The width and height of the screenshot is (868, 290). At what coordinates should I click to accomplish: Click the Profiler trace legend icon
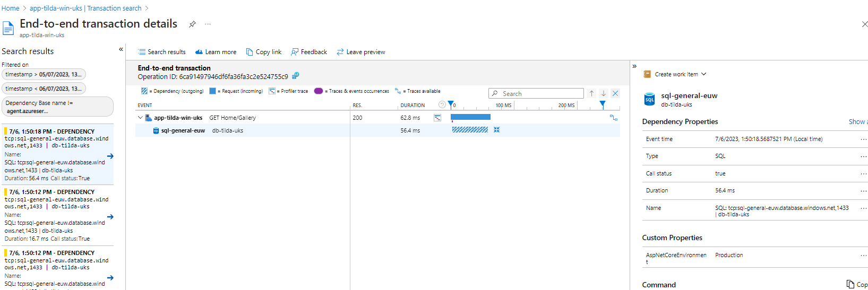(272, 91)
